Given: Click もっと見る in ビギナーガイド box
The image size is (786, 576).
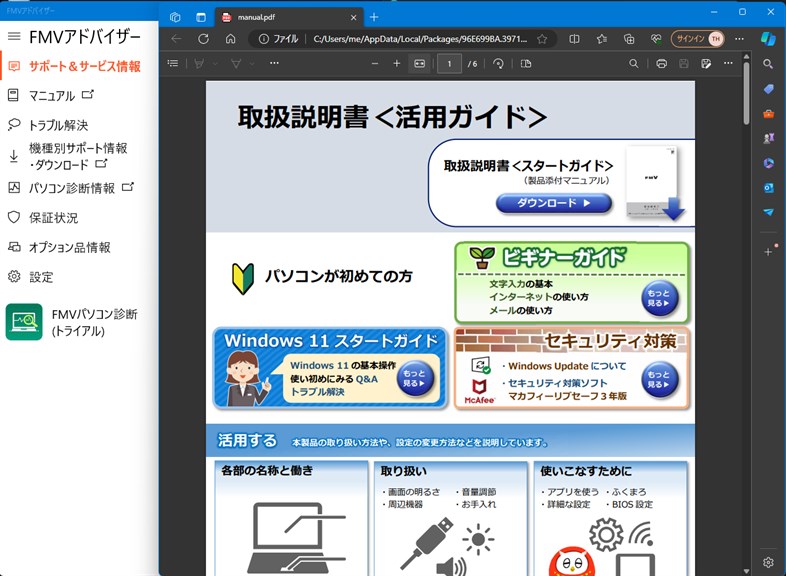Looking at the screenshot, I should (659, 298).
